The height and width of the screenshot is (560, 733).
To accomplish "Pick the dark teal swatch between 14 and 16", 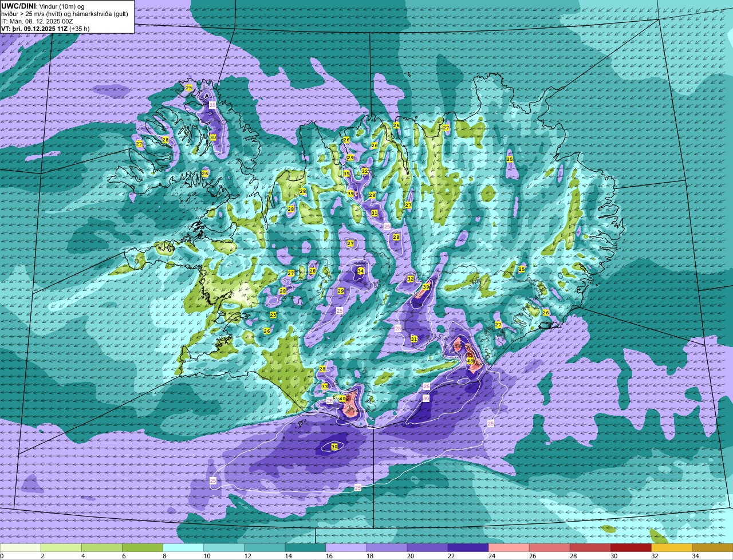I will 305,548.
